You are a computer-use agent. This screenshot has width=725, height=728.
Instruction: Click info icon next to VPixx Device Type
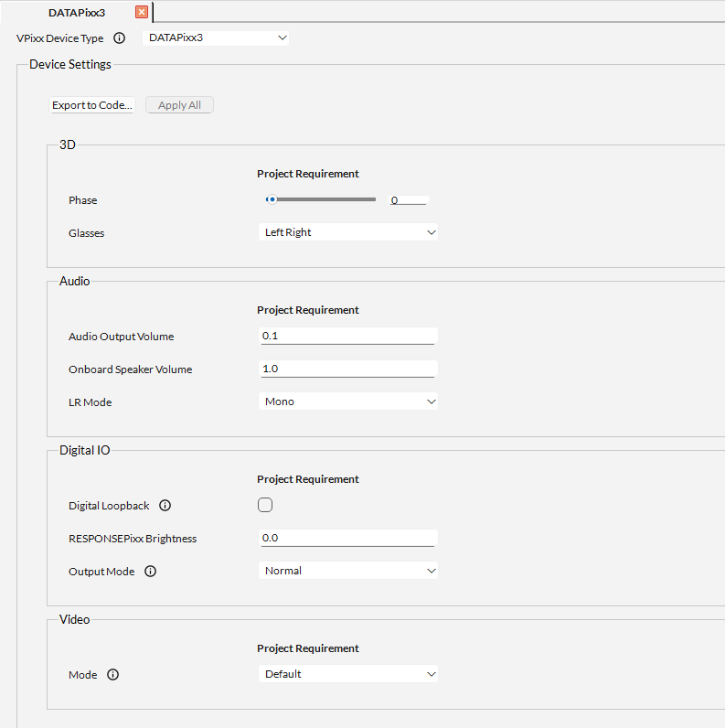[x=119, y=38]
